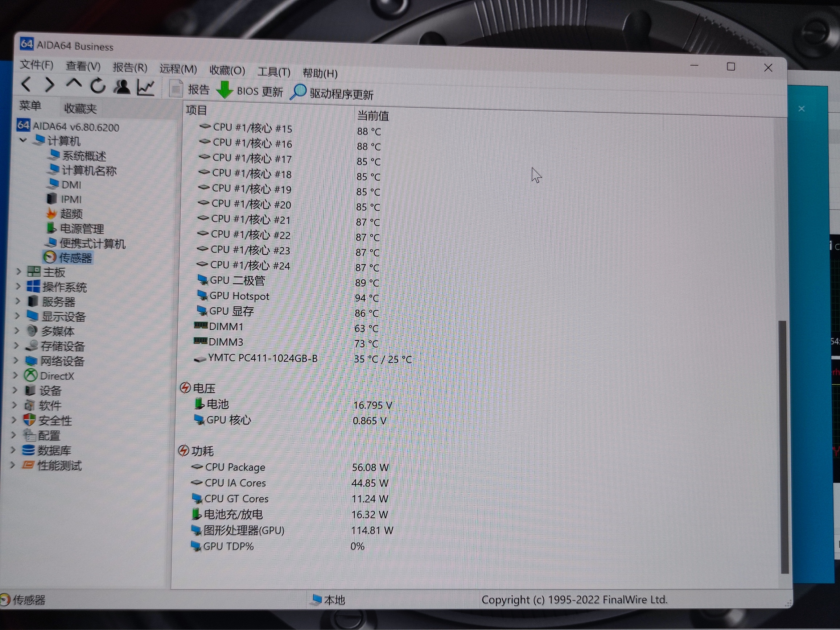Expand the 操作系统 tree node
This screenshot has height=630, width=840.
[18, 286]
